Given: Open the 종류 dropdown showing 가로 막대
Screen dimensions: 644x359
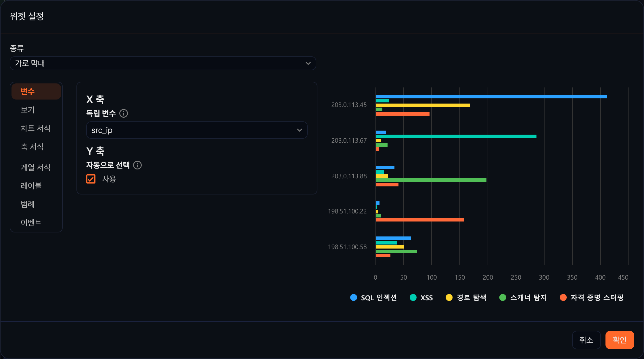Looking at the screenshot, I should 163,63.
